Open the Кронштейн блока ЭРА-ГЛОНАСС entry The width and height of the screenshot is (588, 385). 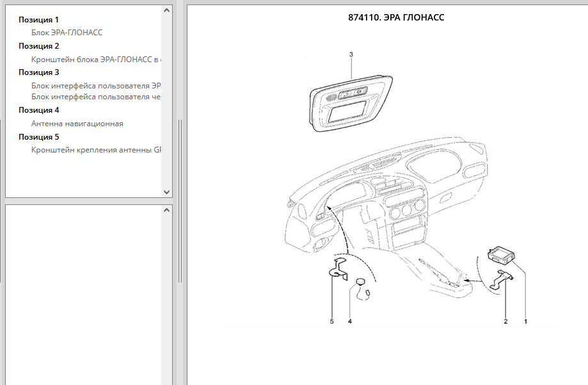point(96,60)
